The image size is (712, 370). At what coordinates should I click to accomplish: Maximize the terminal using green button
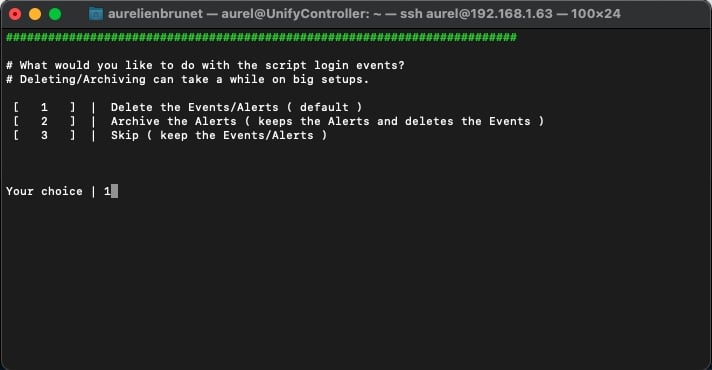(x=55, y=14)
